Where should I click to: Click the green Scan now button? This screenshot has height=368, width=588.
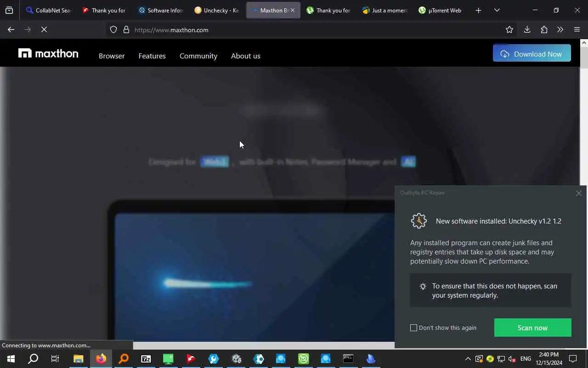point(533,328)
